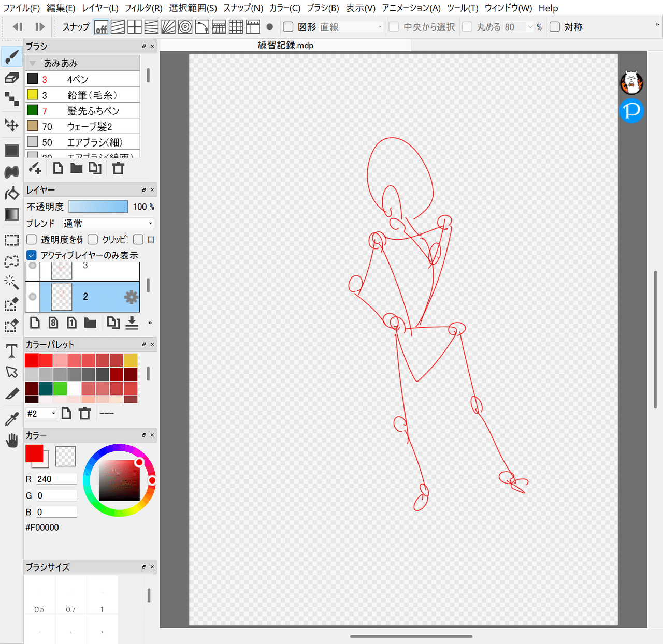Expand toolbar overflow chevron at right
663x644 pixels.
pyautogui.click(x=657, y=25)
